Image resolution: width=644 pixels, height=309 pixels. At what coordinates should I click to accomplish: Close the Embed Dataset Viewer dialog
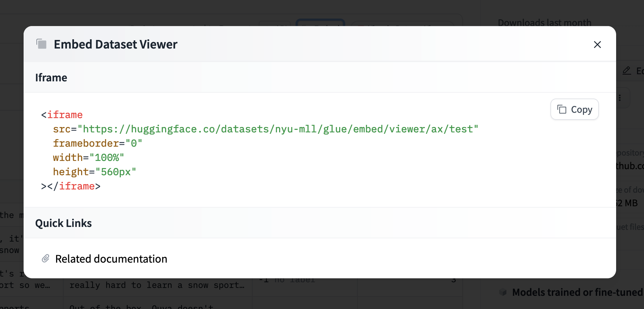coord(597,45)
